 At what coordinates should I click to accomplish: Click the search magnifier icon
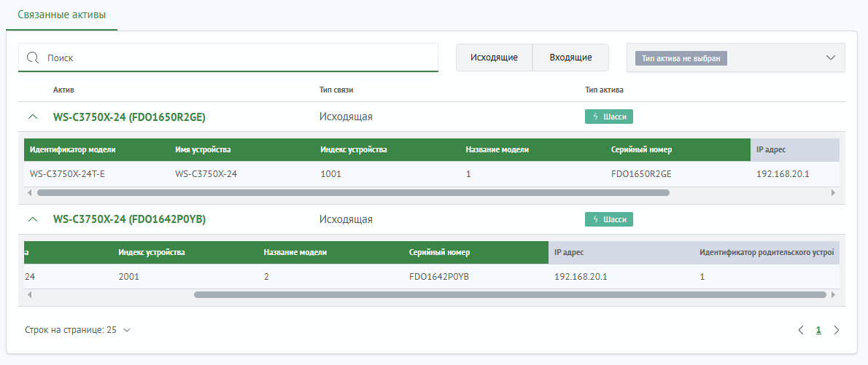click(33, 58)
